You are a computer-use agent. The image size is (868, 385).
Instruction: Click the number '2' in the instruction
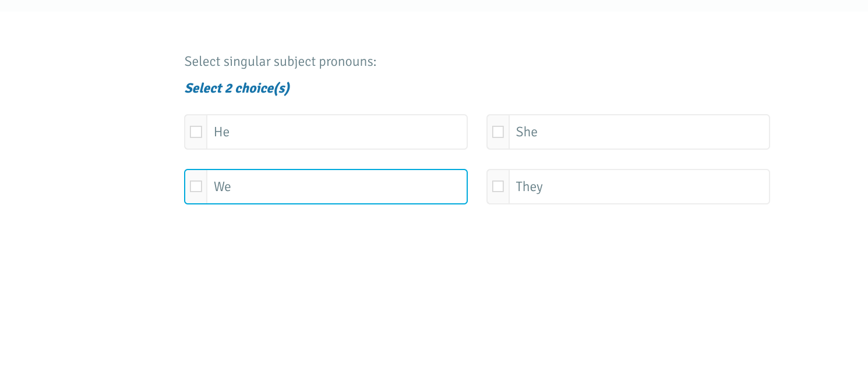tap(229, 89)
